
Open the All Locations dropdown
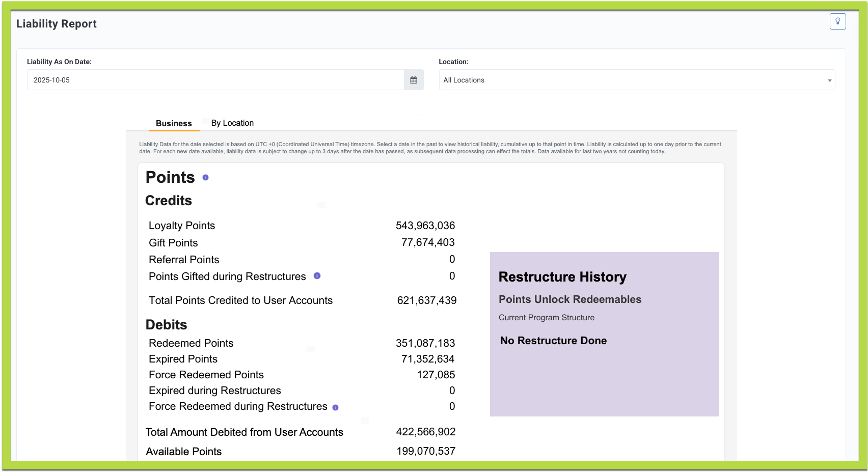[x=637, y=80]
